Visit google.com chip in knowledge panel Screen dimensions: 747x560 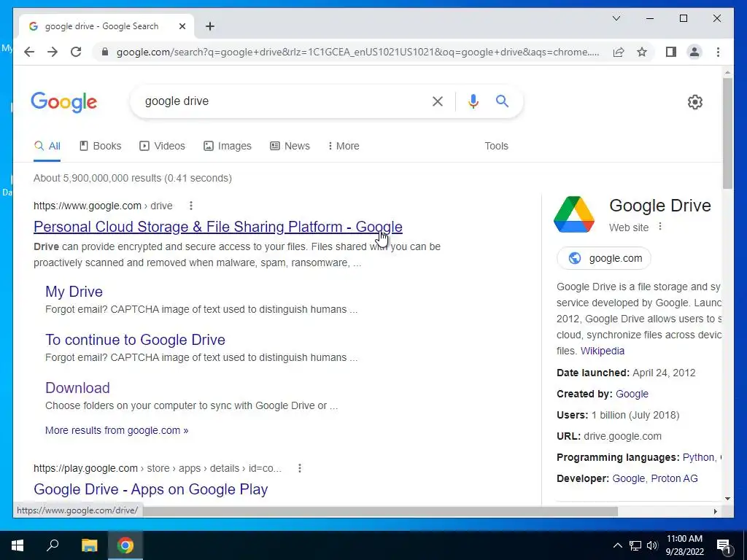click(x=603, y=258)
